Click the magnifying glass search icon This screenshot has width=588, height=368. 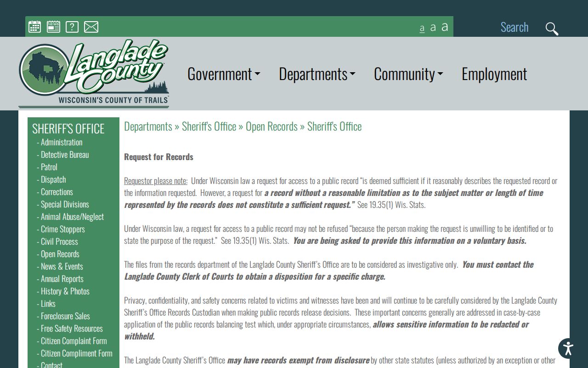pyautogui.click(x=552, y=29)
